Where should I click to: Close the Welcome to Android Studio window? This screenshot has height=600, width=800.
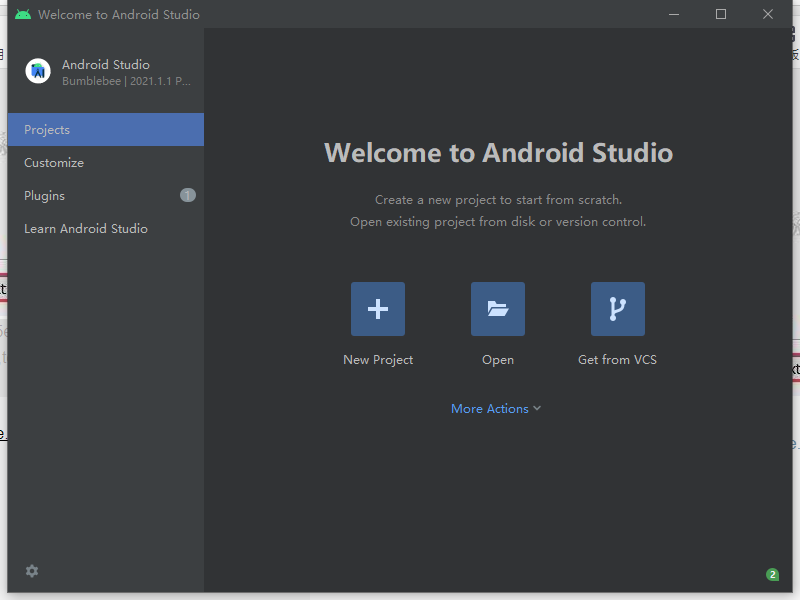click(768, 14)
